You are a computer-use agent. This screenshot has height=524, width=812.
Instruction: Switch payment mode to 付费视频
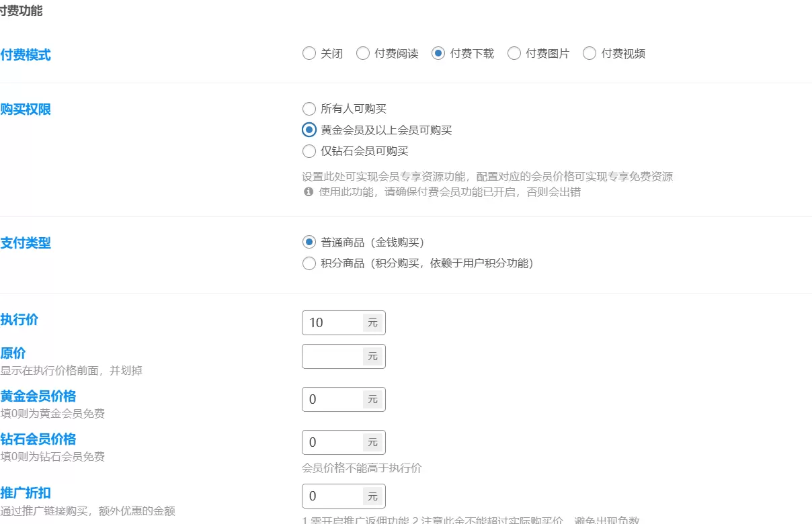point(590,54)
